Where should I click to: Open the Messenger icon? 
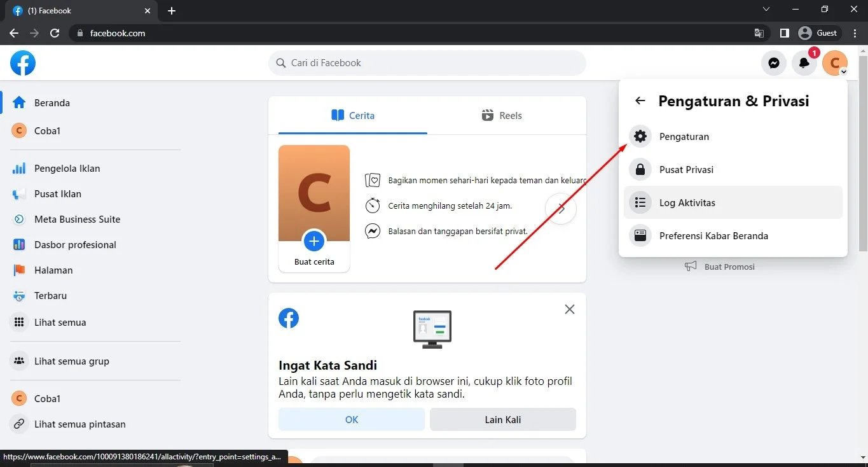pos(774,63)
